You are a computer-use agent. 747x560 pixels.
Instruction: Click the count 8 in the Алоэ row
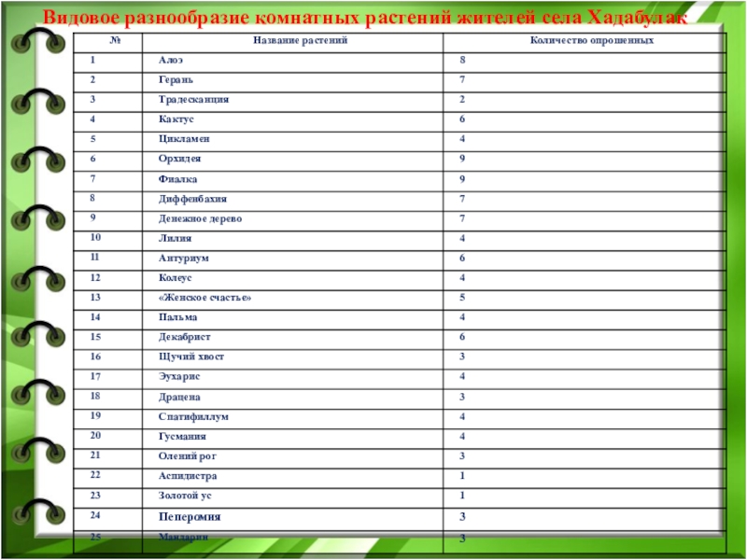[462, 60]
